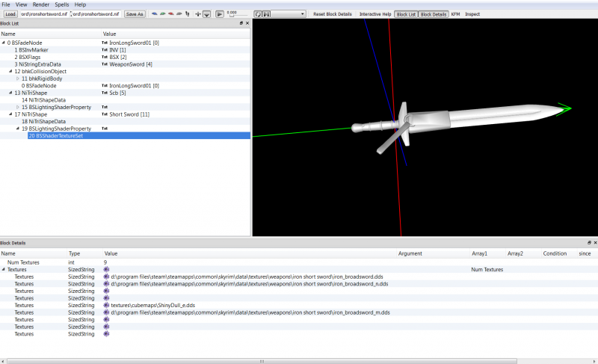
Task: Click the Txt icon next to WeaponSword [4]
Action: (105, 64)
